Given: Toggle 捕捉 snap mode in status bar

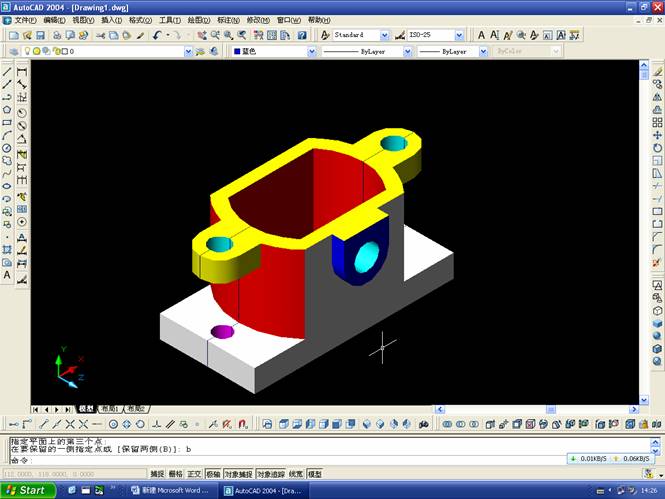Looking at the screenshot, I should (157, 474).
